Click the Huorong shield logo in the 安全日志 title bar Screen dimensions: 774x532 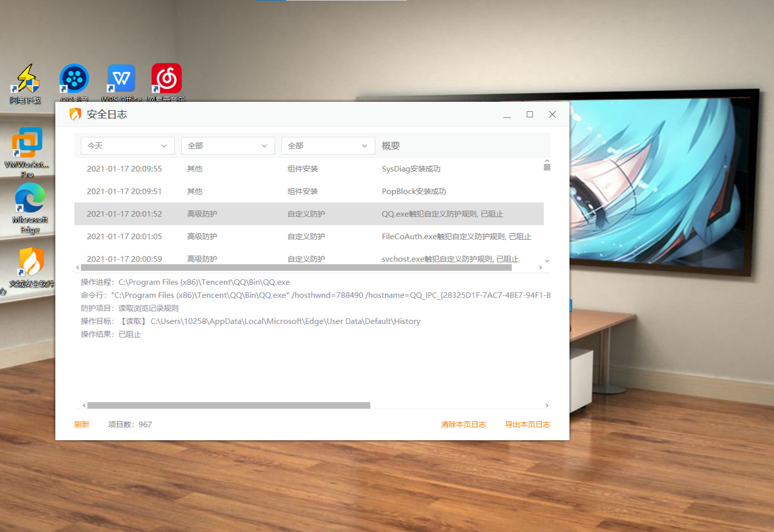75,114
